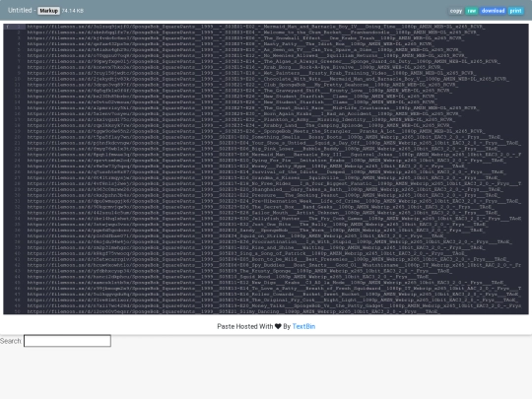Select line with Club SpongeBob

pyautogui.click(x=242, y=85)
